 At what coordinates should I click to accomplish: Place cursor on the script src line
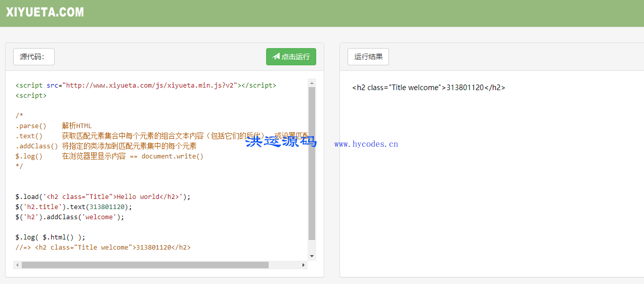pyautogui.click(x=146, y=85)
